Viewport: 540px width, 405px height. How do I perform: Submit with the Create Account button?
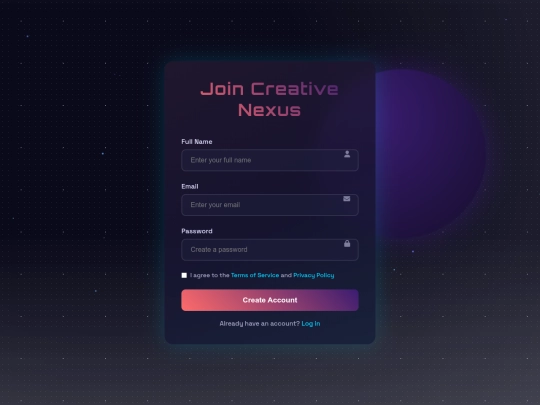270,300
